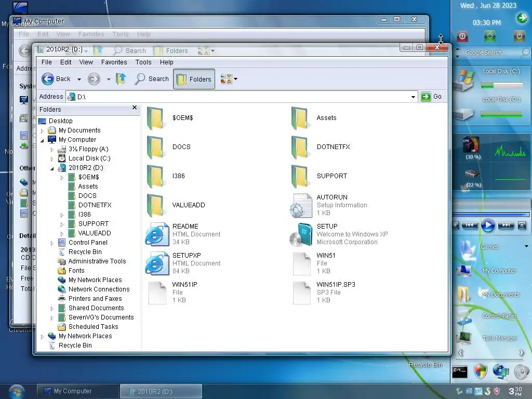Open the Favorites menu
This screenshot has height=399, width=532.
pos(114,62)
